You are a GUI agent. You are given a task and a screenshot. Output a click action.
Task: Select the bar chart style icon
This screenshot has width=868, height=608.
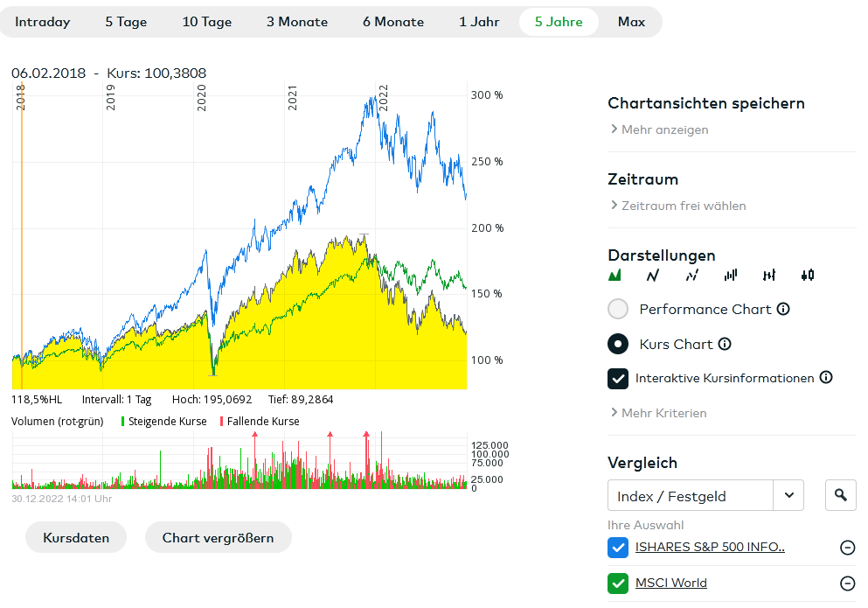click(731, 276)
